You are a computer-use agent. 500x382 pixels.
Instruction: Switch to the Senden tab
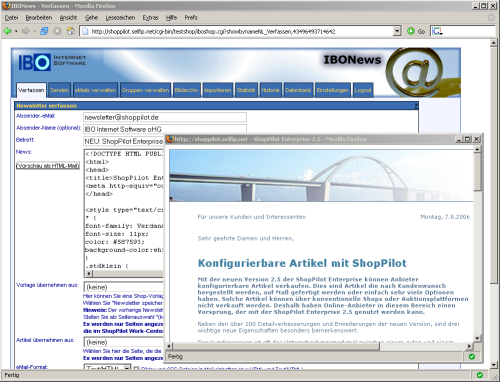(59, 90)
